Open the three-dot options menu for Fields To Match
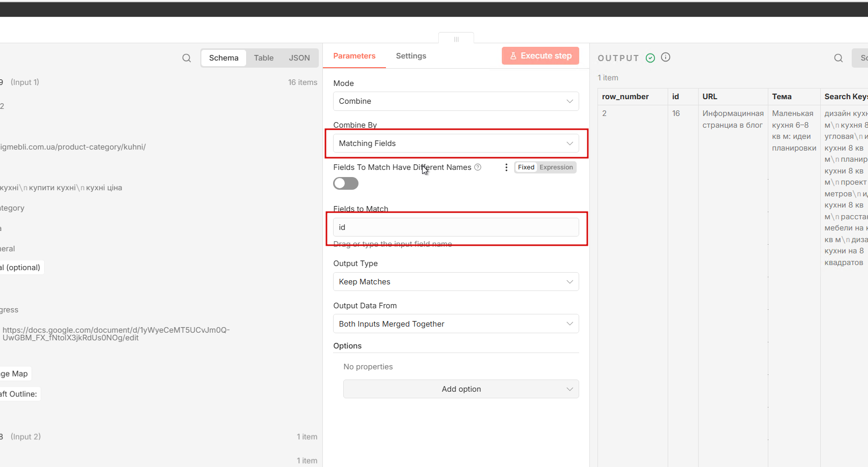 click(x=506, y=167)
